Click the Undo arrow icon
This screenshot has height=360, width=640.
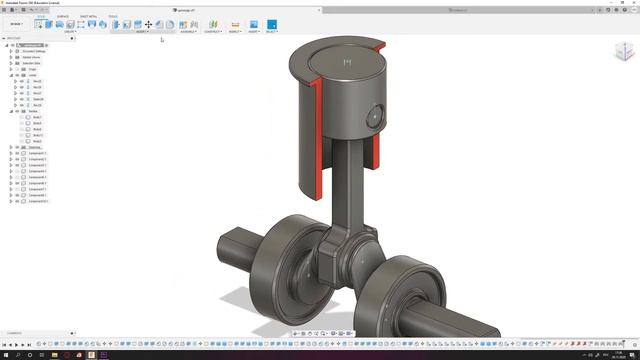click(x=32, y=10)
